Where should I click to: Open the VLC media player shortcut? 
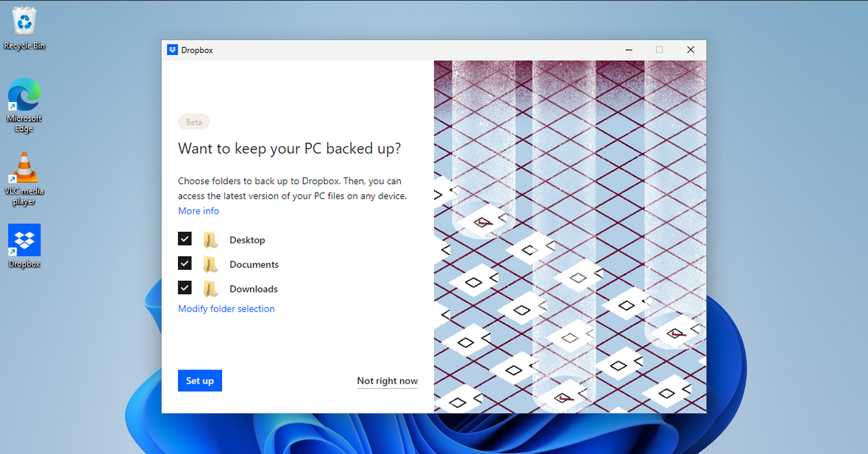click(24, 179)
